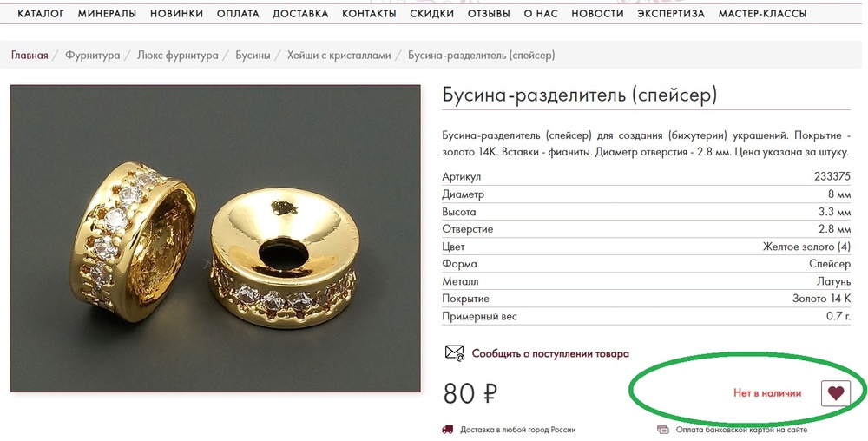
Task: Go to Главная breadcrumb link
Action: click(30, 56)
